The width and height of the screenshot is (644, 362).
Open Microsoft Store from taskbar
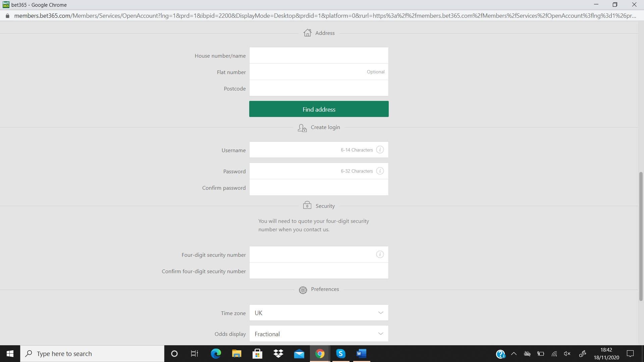257,354
